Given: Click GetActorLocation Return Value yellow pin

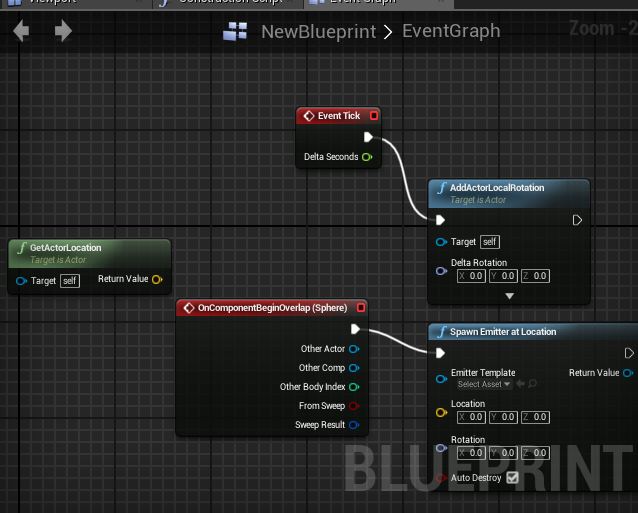Looking at the screenshot, I should 157,279.
